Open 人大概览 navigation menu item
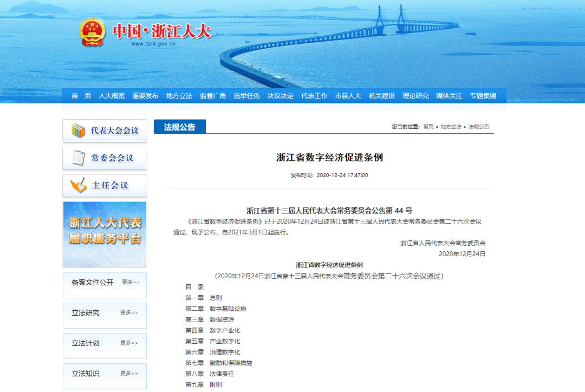 [x=112, y=96]
